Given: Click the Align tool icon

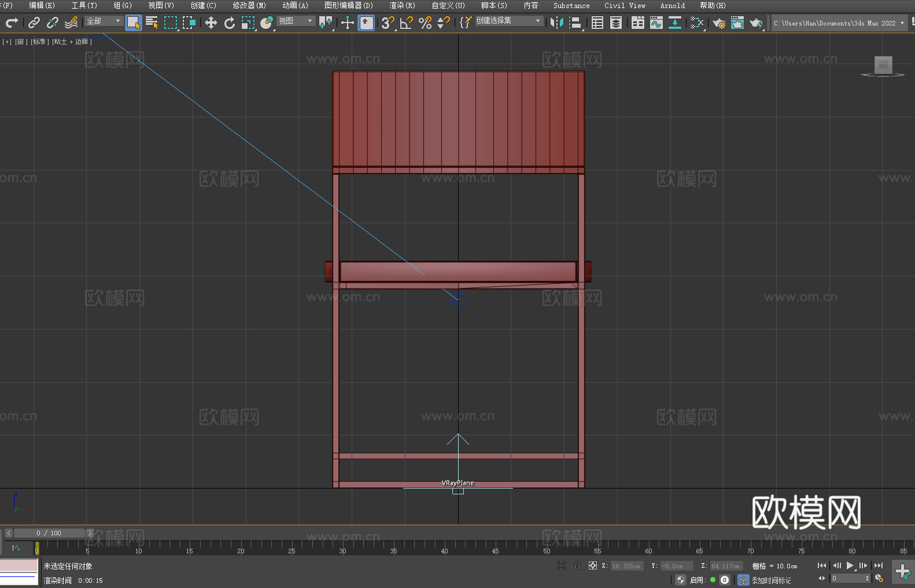Looking at the screenshot, I should pos(575,23).
